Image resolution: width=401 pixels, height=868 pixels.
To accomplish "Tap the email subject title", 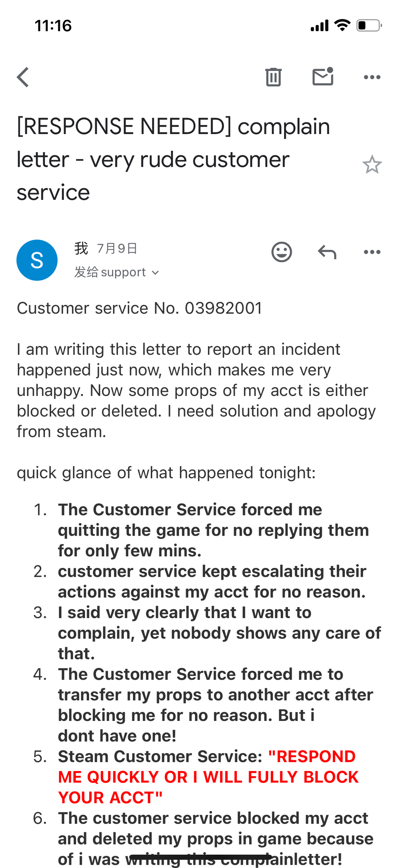I will 173,159.
